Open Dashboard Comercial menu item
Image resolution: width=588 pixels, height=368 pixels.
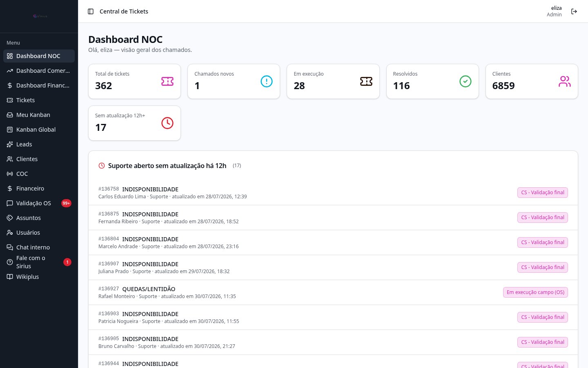click(39, 71)
